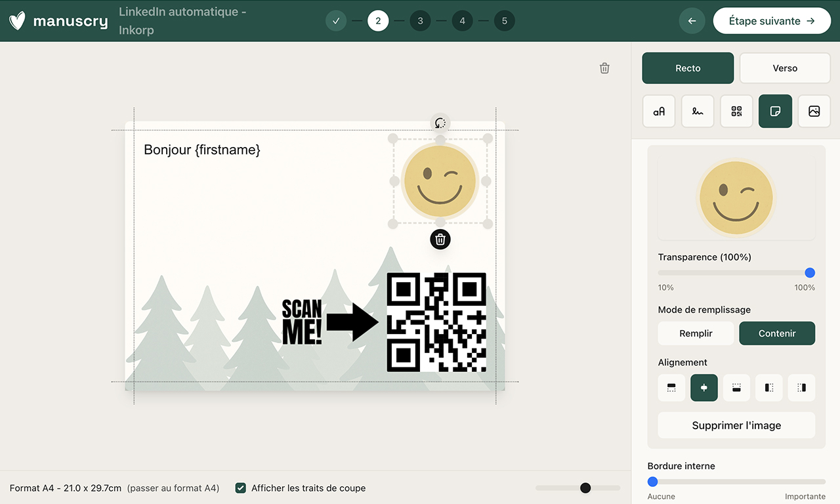Click the "LinkedIn automatique - Inkorp" title
Screen dimensions: 840x504
[182, 21]
